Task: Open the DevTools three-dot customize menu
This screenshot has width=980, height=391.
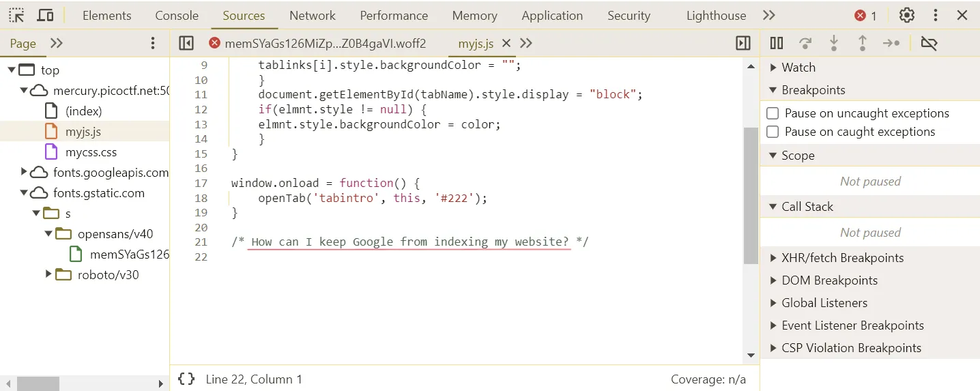Action: [x=936, y=15]
